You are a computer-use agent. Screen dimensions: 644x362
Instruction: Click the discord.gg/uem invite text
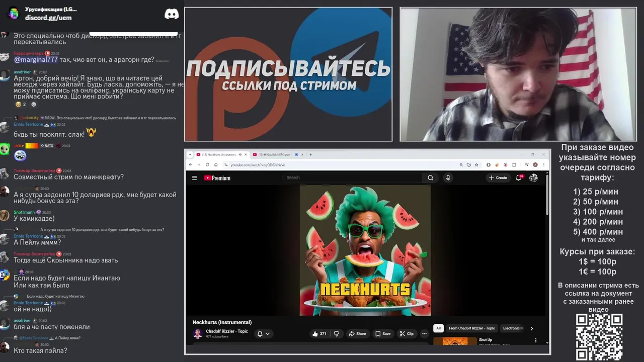48,18
